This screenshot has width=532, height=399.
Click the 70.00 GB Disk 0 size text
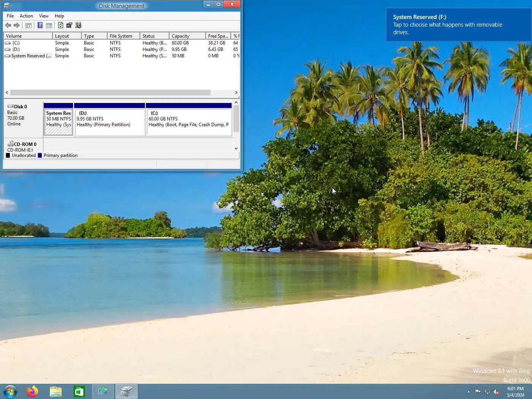(x=16, y=118)
